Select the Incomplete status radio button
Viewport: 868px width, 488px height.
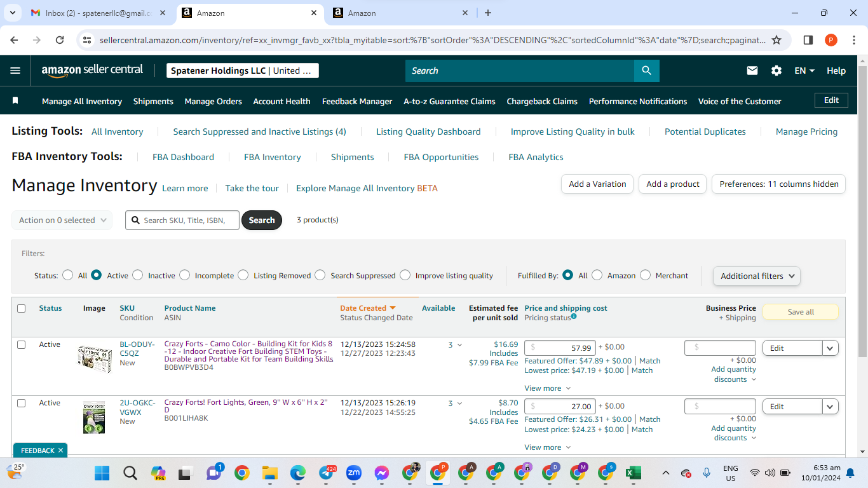pos(185,275)
